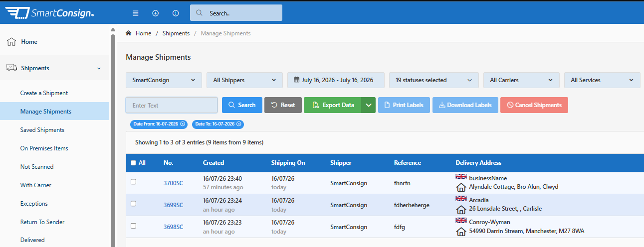Open the 19 statuses selected dropdown
Viewport: 644px width, 247px height.
(x=434, y=80)
